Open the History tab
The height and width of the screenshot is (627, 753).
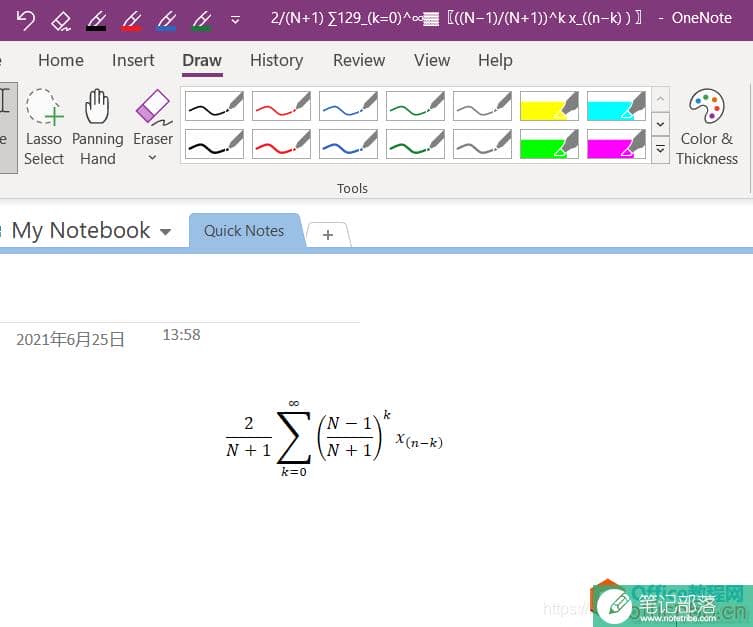[x=277, y=60]
